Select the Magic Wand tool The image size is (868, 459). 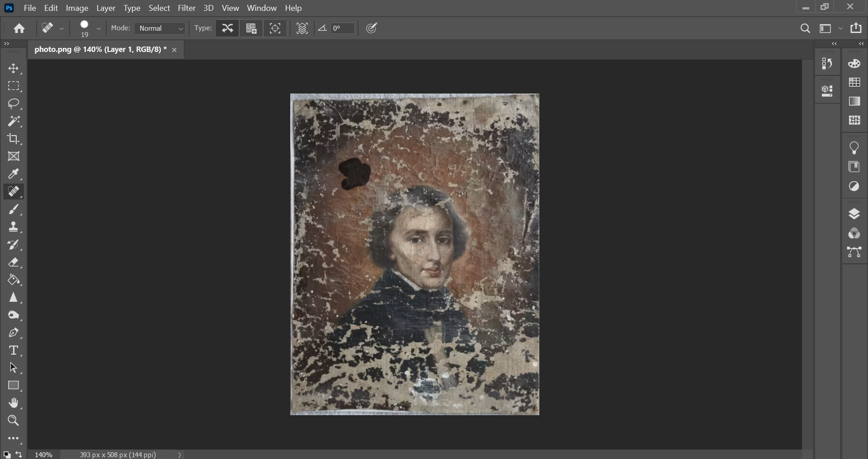pos(14,121)
